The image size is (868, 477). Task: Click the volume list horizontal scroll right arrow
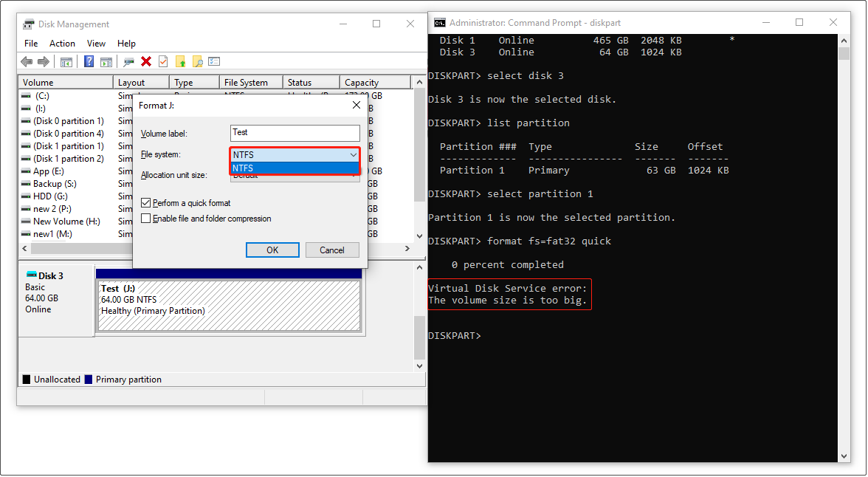point(407,249)
